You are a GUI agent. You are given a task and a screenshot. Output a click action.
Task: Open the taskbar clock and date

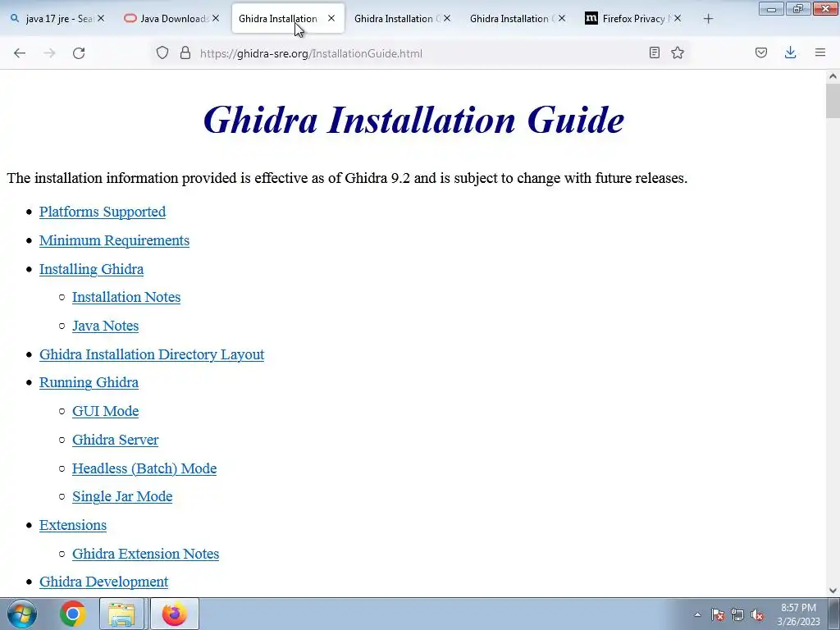tap(798, 614)
